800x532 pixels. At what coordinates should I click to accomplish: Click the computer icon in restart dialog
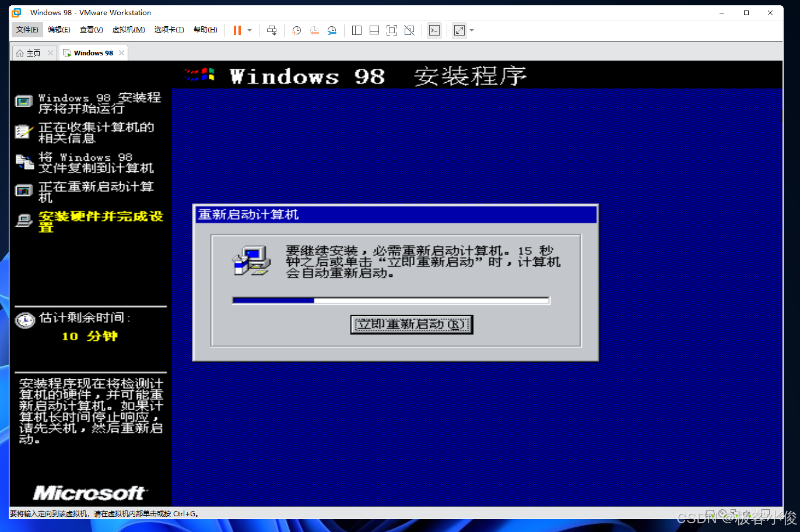tap(252, 260)
